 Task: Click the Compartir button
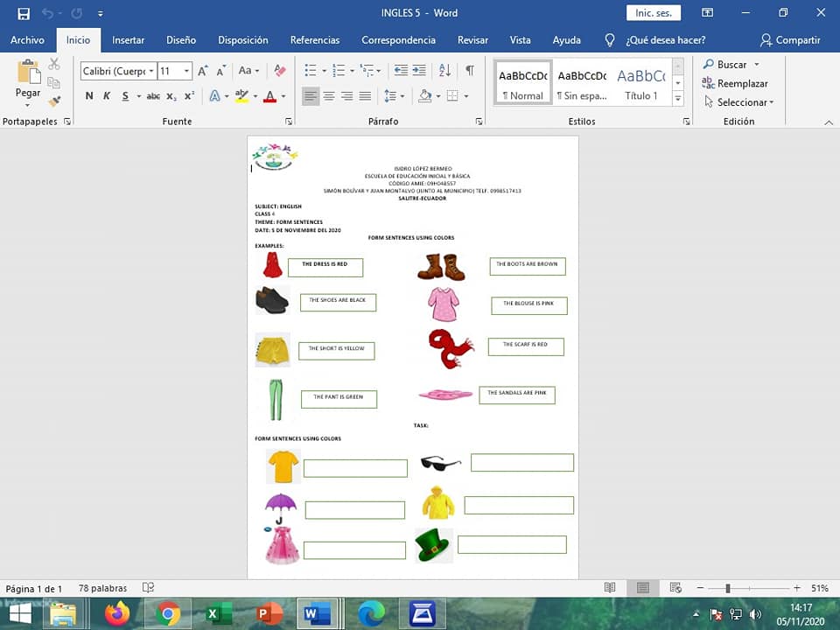pos(790,40)
